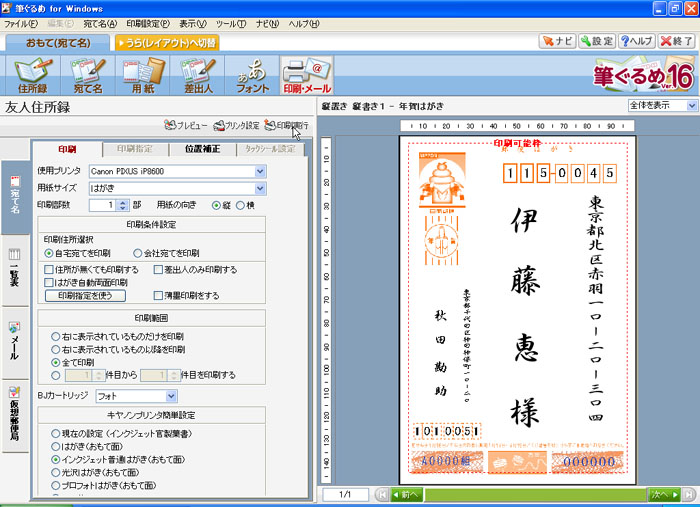Click the うら(レイアウト)へ切替 button
This screenshot has height=507, width=700.
tap(167, 42)
